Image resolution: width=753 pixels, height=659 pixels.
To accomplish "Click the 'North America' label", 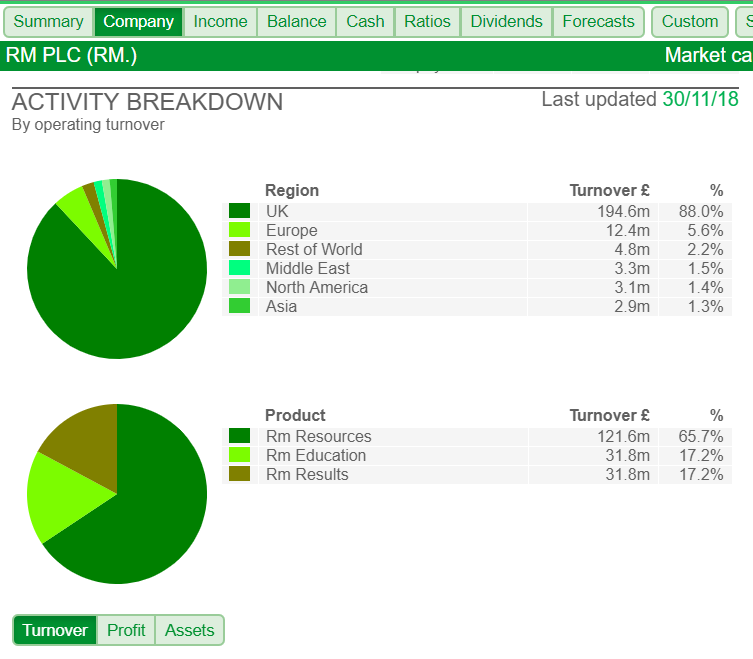I will 317,287.
